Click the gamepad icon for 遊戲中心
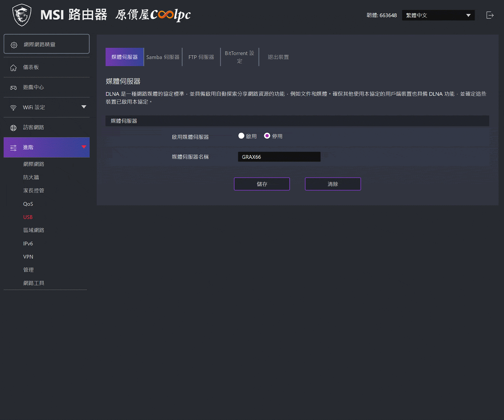Viewport: 504px width, 420px height. click(x=13, y=88)
